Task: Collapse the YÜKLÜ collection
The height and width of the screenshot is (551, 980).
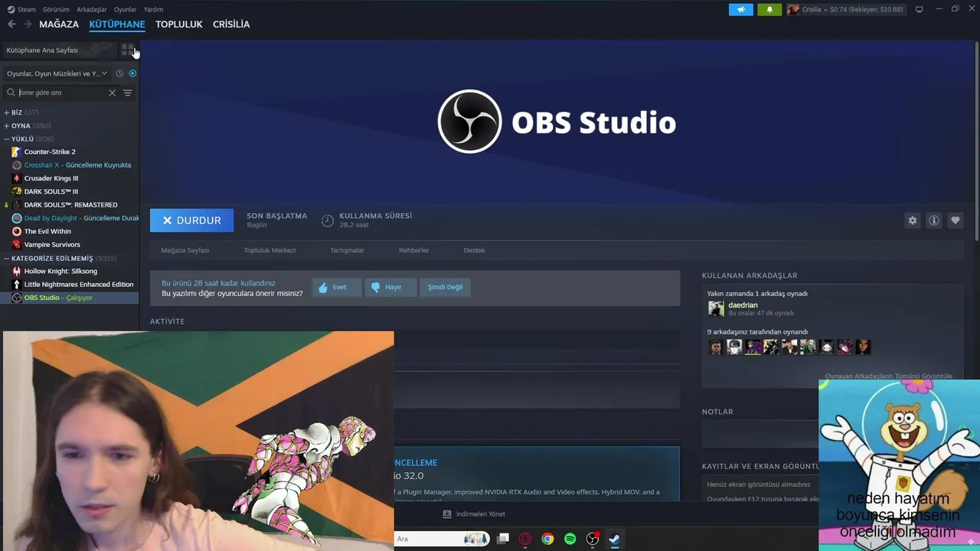Action: point(7,139)
